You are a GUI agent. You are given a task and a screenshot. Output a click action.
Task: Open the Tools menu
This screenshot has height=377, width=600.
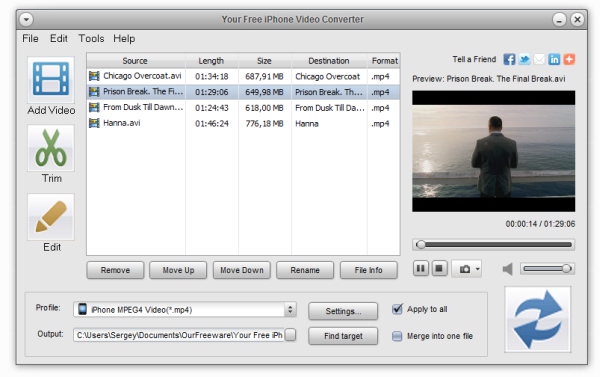tap(91, 39)
